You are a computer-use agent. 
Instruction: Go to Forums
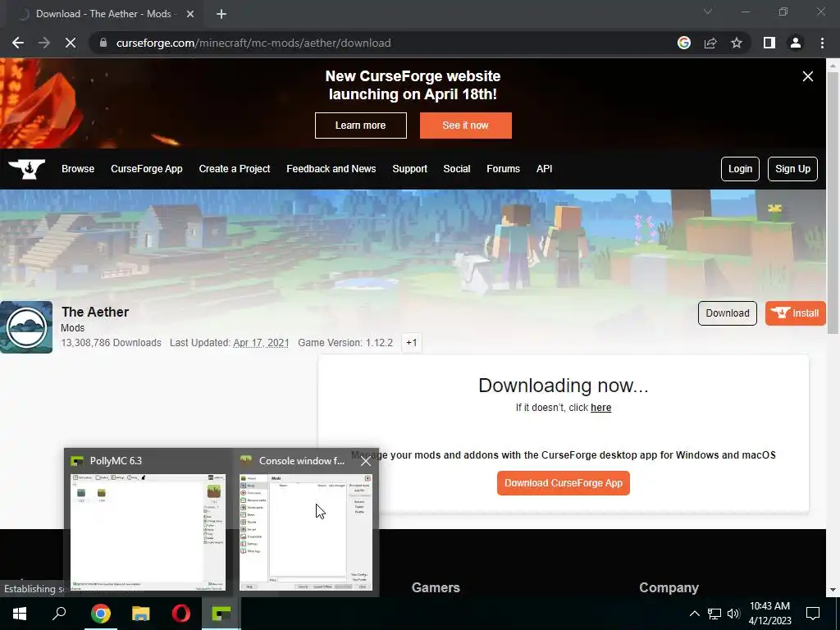coord(503,169)
